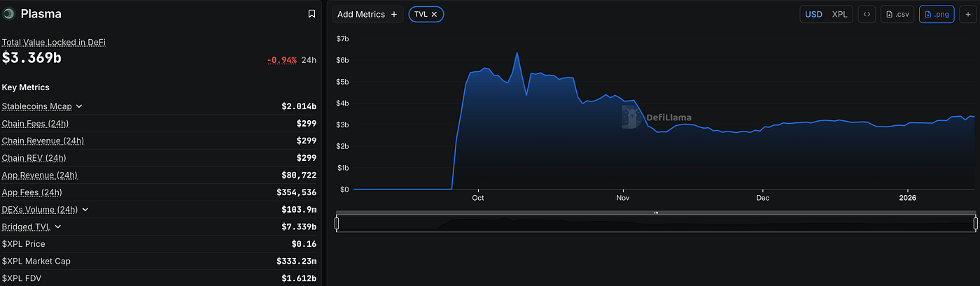Click the $103.9m DEX volume value
980x286 pixels.
[x=299, y=210]
